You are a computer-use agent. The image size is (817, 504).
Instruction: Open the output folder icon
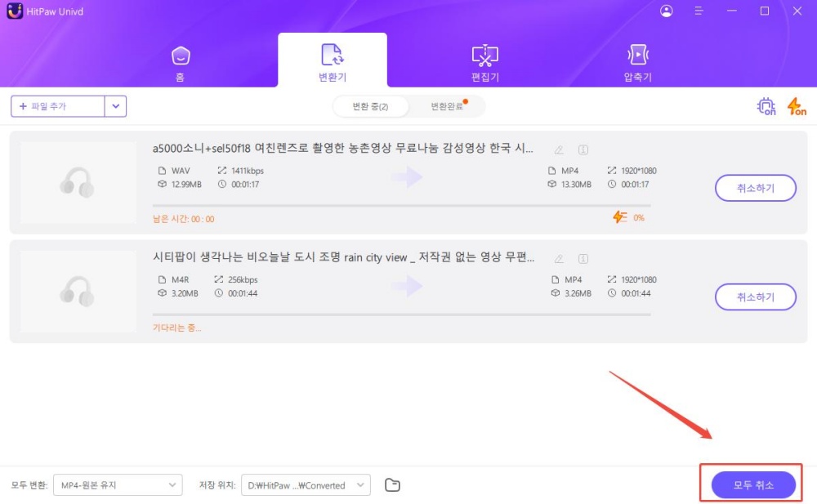(x=392, y=485)
